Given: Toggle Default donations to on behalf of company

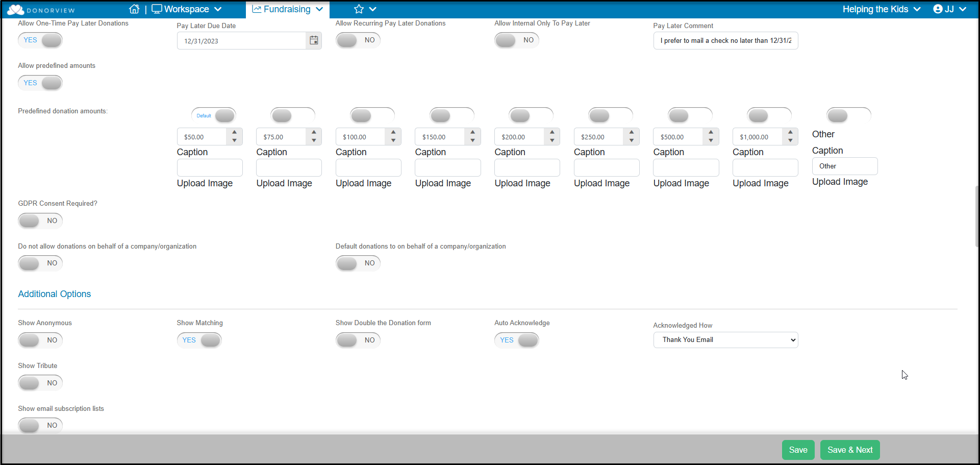Looking at the screenshot, I should click(358, 263).
